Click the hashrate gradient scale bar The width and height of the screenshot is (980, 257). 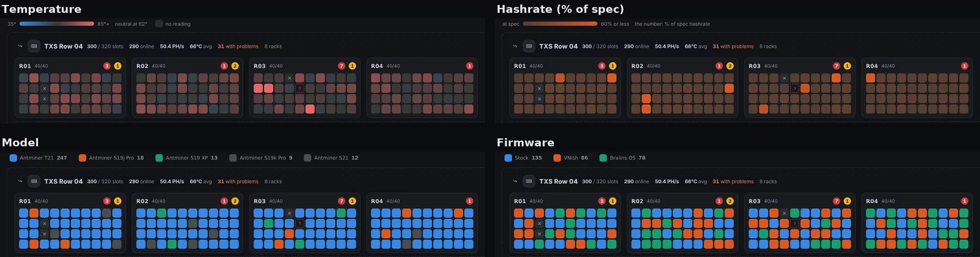560,24
